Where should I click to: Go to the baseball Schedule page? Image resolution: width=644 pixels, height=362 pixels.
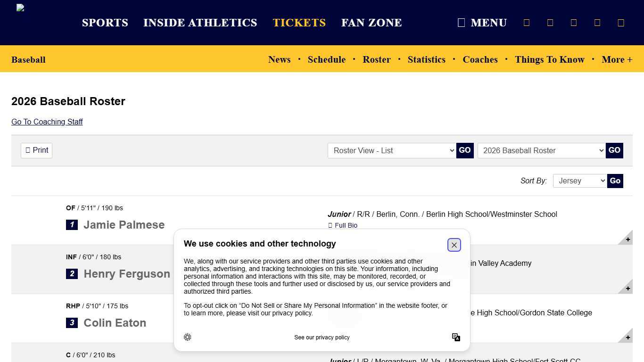[326, 59]
